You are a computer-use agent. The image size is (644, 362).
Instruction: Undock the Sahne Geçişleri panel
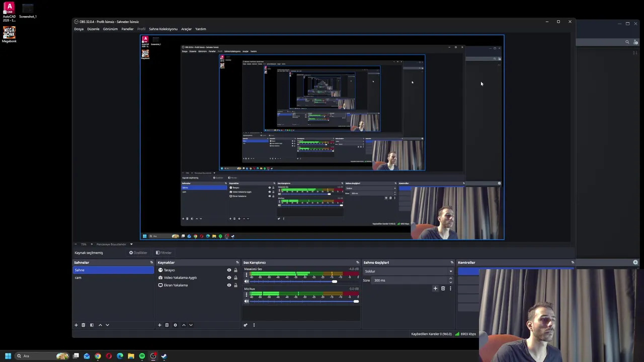pyautogui.click(x=451, y=262)
